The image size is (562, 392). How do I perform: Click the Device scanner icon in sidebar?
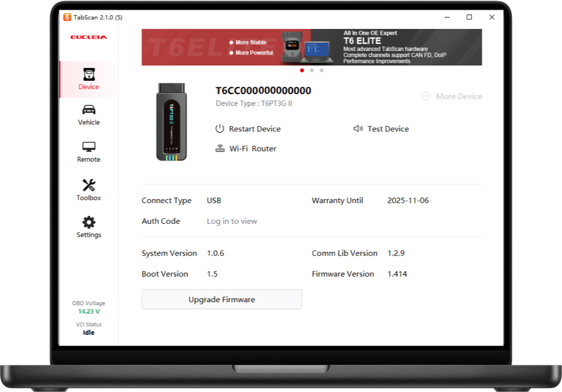click(x=89, y=74)
